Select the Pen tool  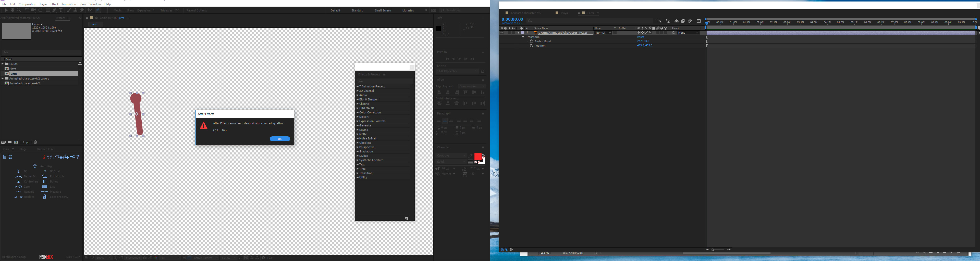coord(54,10)
